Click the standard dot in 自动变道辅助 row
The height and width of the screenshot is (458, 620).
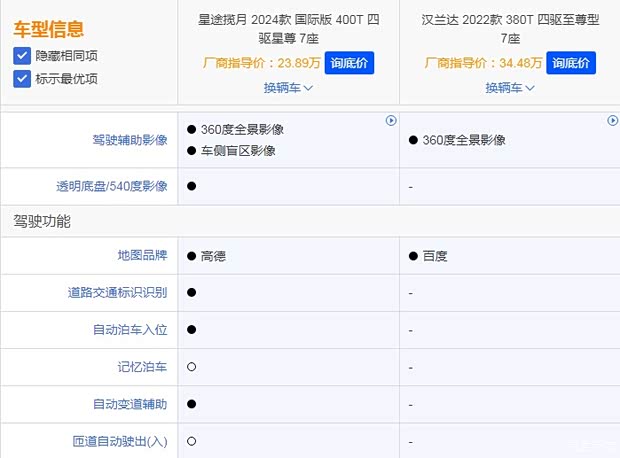click(x=191, y=404)
